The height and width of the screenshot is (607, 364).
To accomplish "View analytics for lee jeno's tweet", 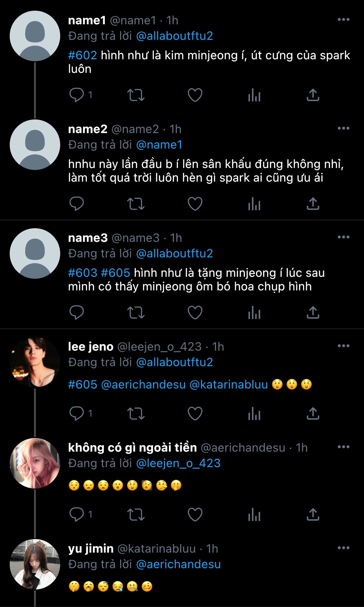I will 254,414.
